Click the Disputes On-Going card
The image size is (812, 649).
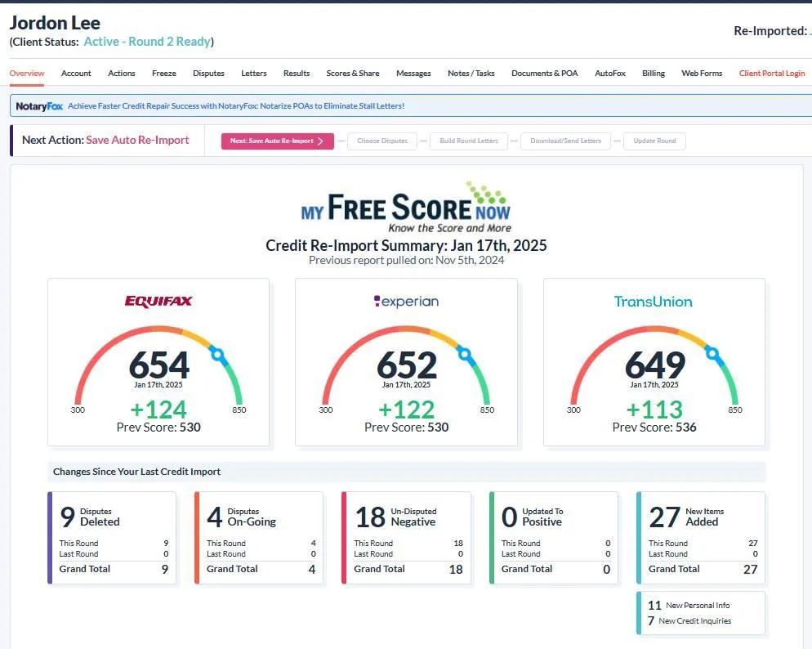[x=259, y=538]
